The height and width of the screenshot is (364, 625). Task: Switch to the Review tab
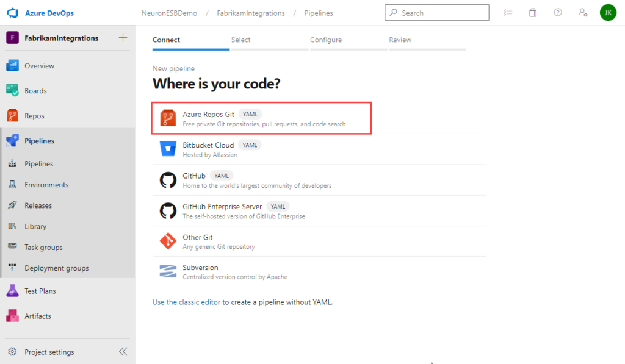[x=400, y=39]
